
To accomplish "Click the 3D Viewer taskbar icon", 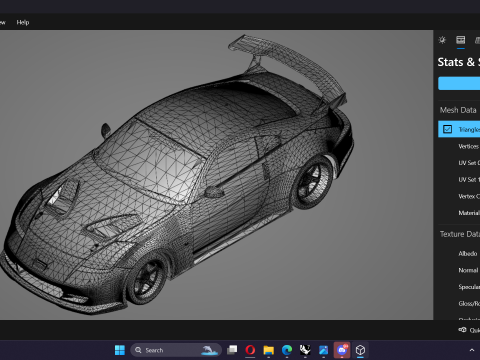I will (x=360, y=350).
